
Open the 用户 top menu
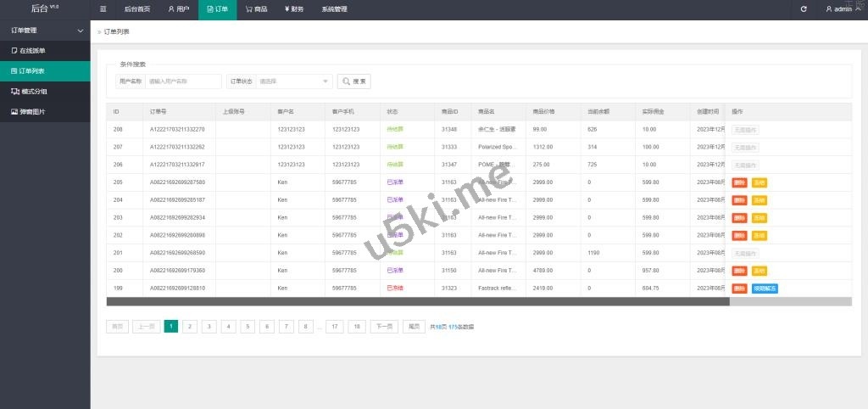click(x=178, y=9)
